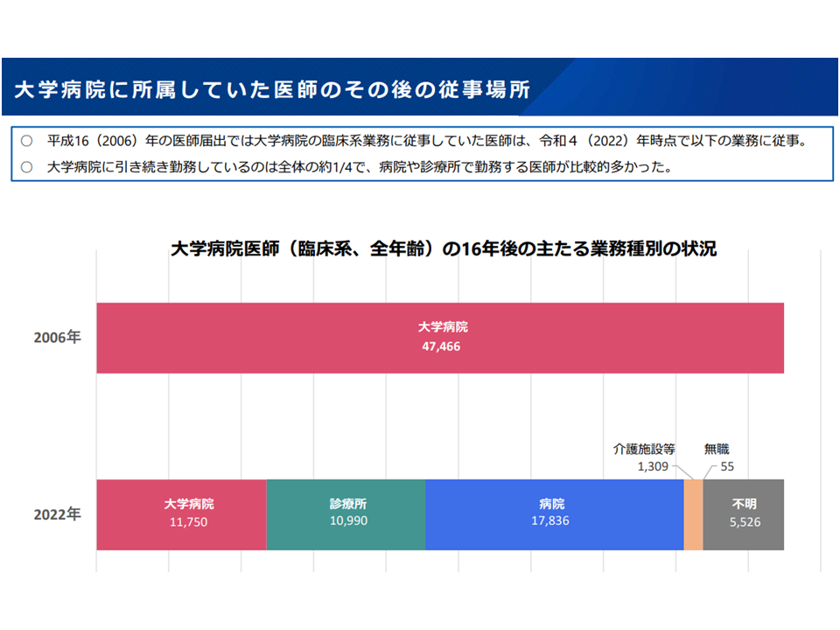
Task: Select the 2006年 axis label
Action: tap(58, 338)
